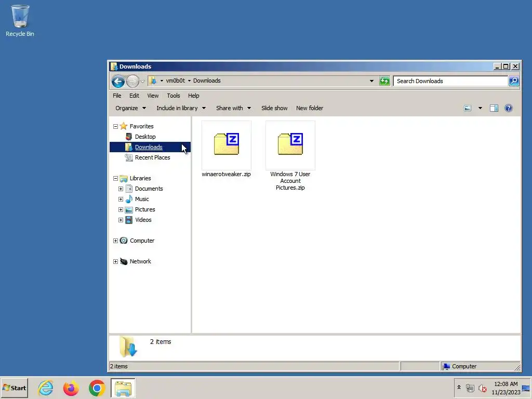Click Downloads in the address breadcrumb
The height and width of the screenshot is (399, 532).
207,81
